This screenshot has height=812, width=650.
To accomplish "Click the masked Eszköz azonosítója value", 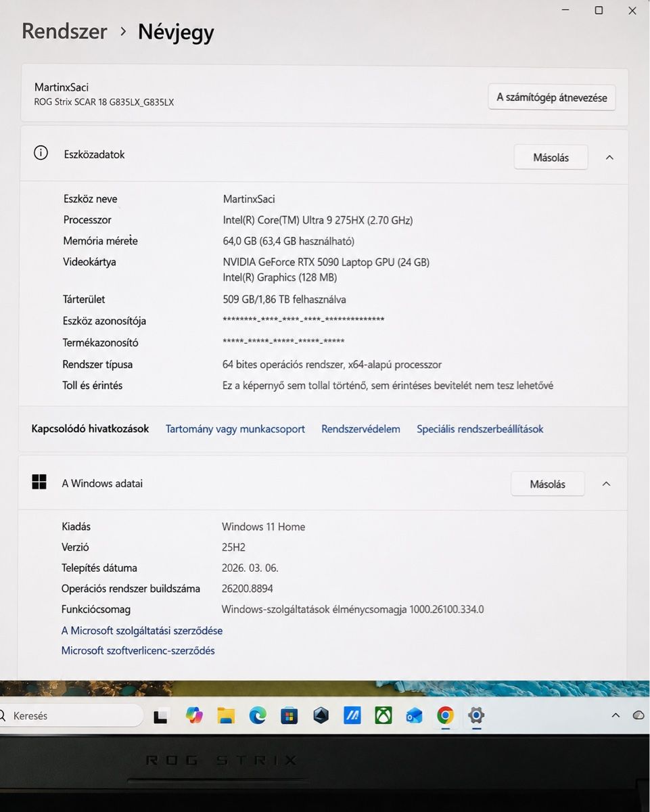I will pyautogui.click(x=304, y=320).
